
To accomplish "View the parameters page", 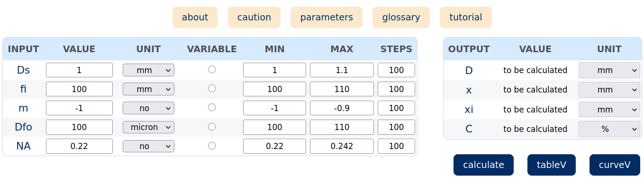I will [327, 17].
